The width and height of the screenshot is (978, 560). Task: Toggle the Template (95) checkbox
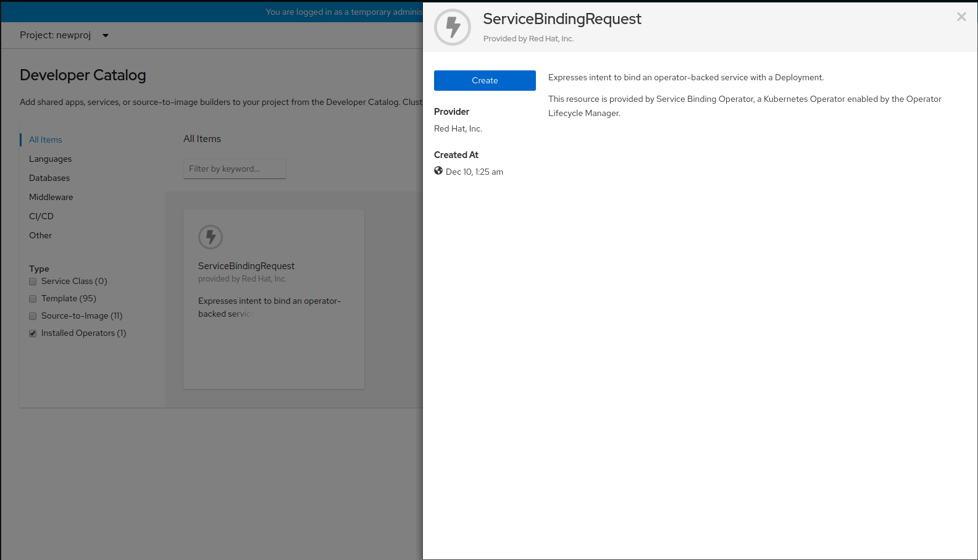pyautogui.click(x=33, y=299)
